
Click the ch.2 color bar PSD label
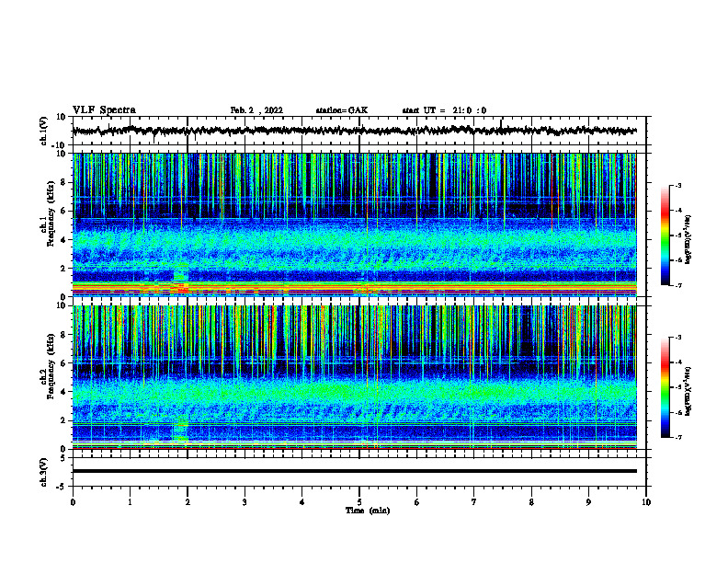click(688, 392)
